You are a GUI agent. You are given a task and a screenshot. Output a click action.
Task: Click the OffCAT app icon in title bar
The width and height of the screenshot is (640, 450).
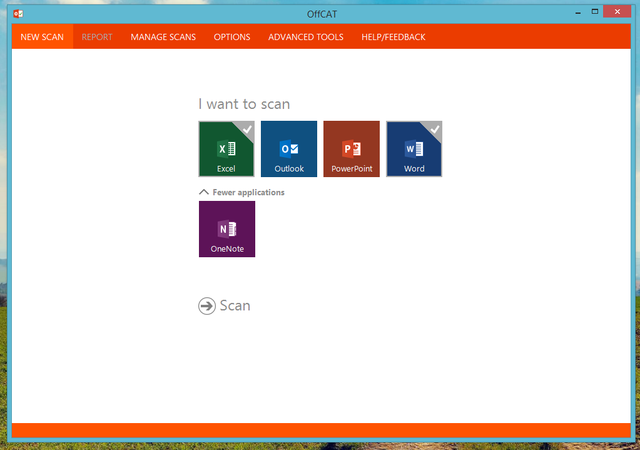18,12
